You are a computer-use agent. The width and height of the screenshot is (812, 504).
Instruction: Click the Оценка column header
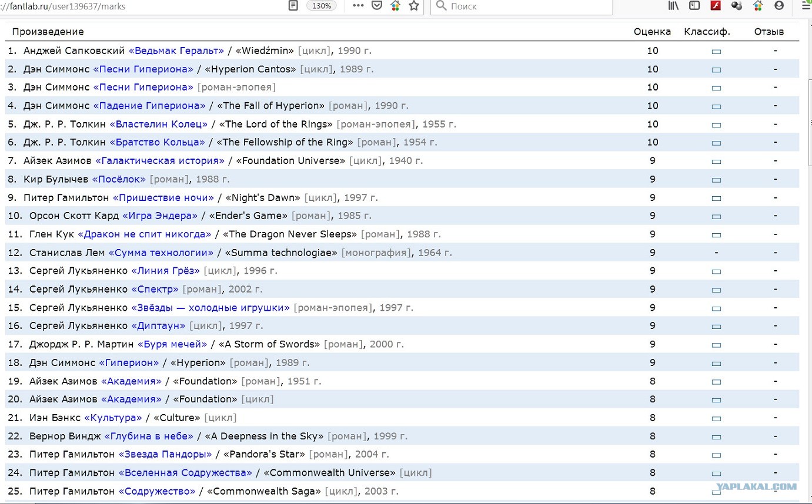click(x=652, y=32)
